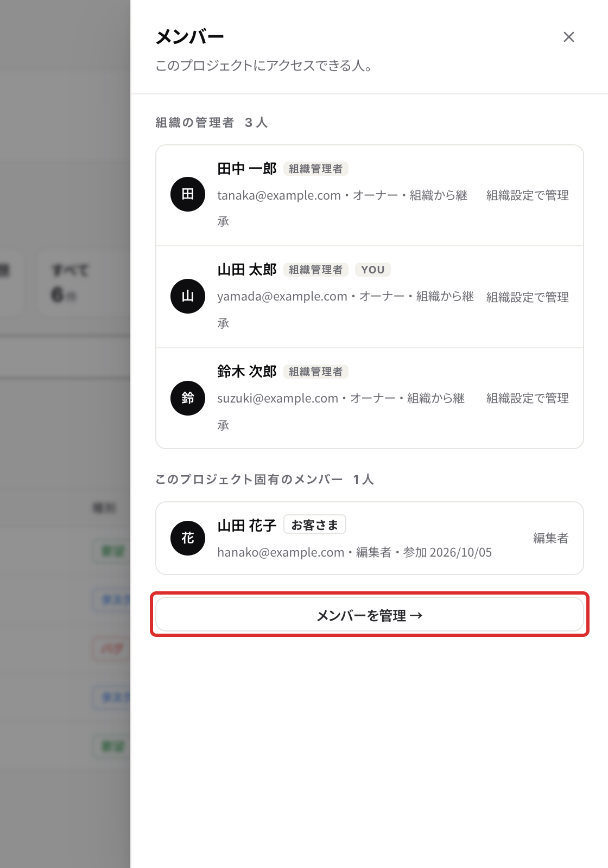Click the YOU badge

(x=373, y=270)
